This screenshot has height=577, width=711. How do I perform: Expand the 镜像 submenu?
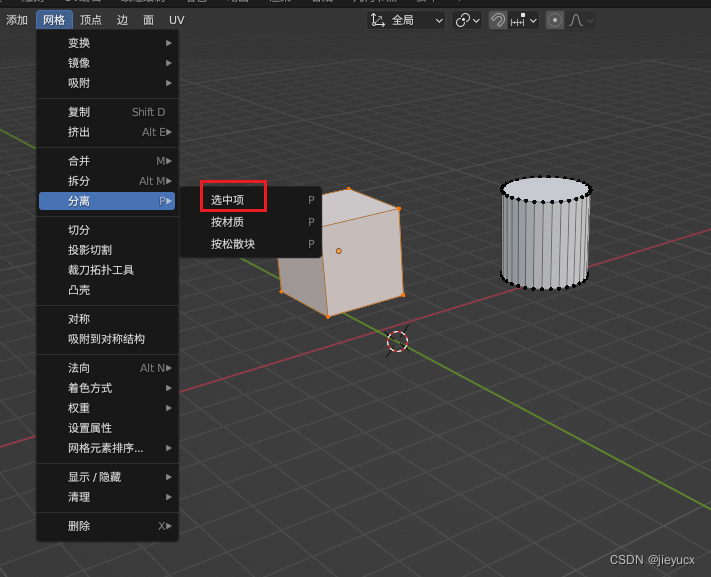point(107,63)
